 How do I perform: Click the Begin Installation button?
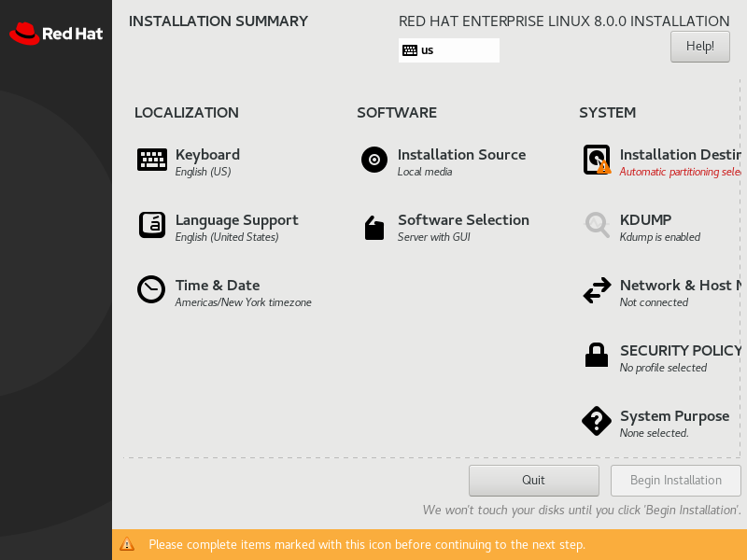click(x=675, y=481)
